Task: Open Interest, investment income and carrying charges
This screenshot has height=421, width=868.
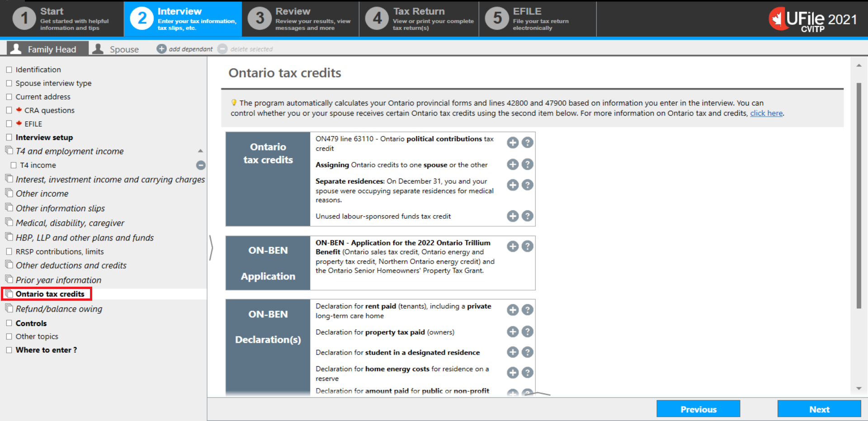Action: 110,180
